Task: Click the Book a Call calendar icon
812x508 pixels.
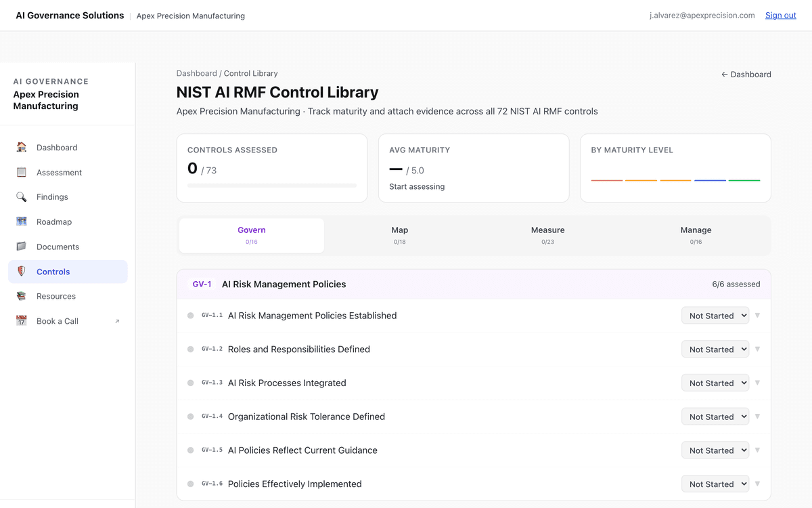Action: 22,321
